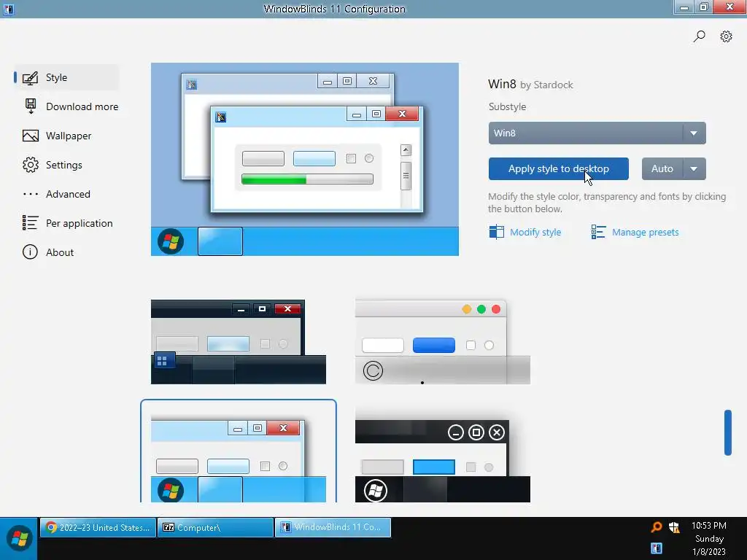Open the search magnifier icon
The height and width of the screenshot is (560, 747).
point(699,36)
